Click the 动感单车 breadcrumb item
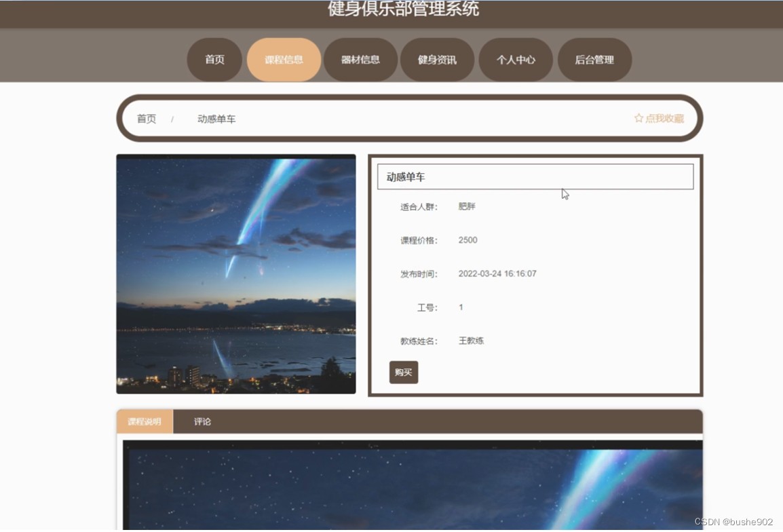Image resolution: width=783 pixels, height=532 pixels. [216, 119]
